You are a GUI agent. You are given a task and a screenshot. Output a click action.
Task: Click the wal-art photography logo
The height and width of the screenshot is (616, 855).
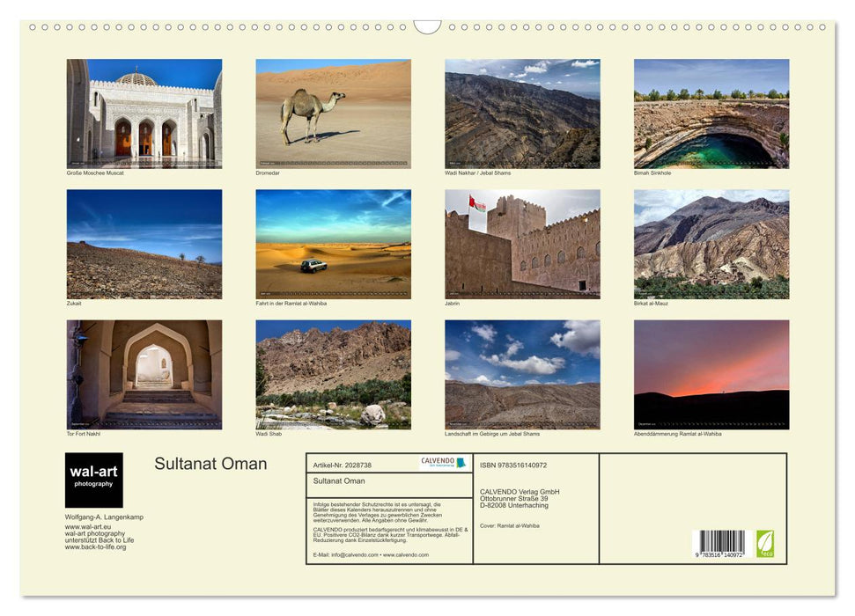[x=92, y=471]
